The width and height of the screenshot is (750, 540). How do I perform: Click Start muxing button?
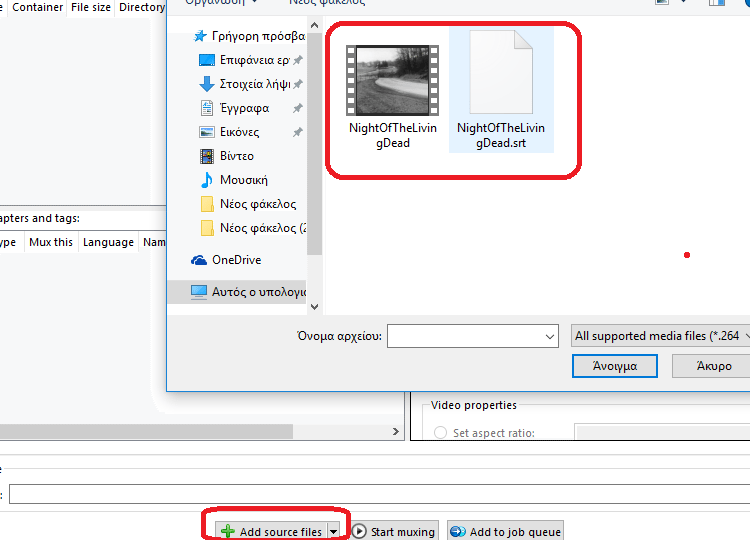[394, 531]
